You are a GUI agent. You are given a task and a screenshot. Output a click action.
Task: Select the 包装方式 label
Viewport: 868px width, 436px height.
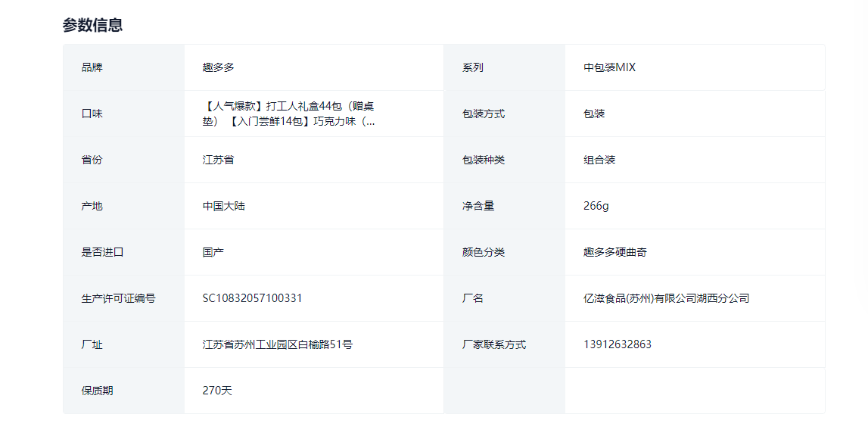pos(484,114)
